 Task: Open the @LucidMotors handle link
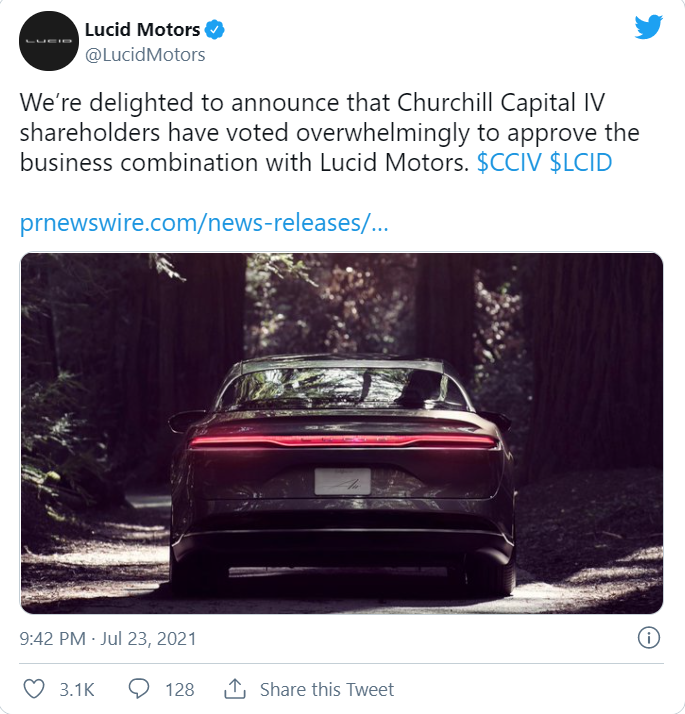point(144,55)
